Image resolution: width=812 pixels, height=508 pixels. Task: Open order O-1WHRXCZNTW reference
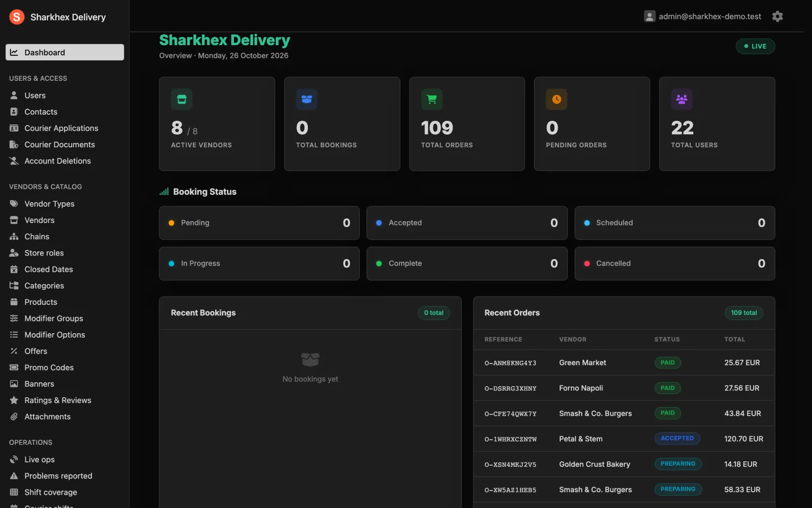pyautogui.click(x=510, y=439)
